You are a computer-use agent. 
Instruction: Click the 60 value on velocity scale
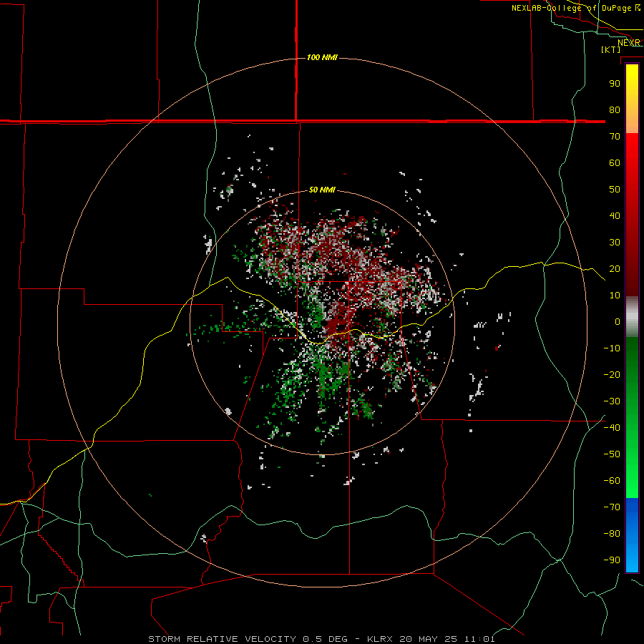click(x=615, y=162)
